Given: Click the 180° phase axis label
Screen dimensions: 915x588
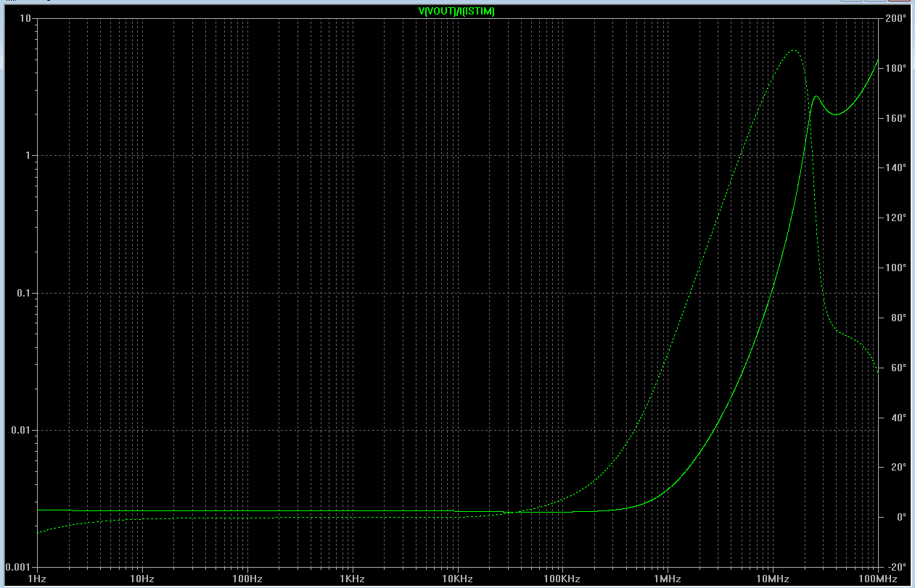Looking at the screenshot, I should pyautogui.click(x=896, y=68).
